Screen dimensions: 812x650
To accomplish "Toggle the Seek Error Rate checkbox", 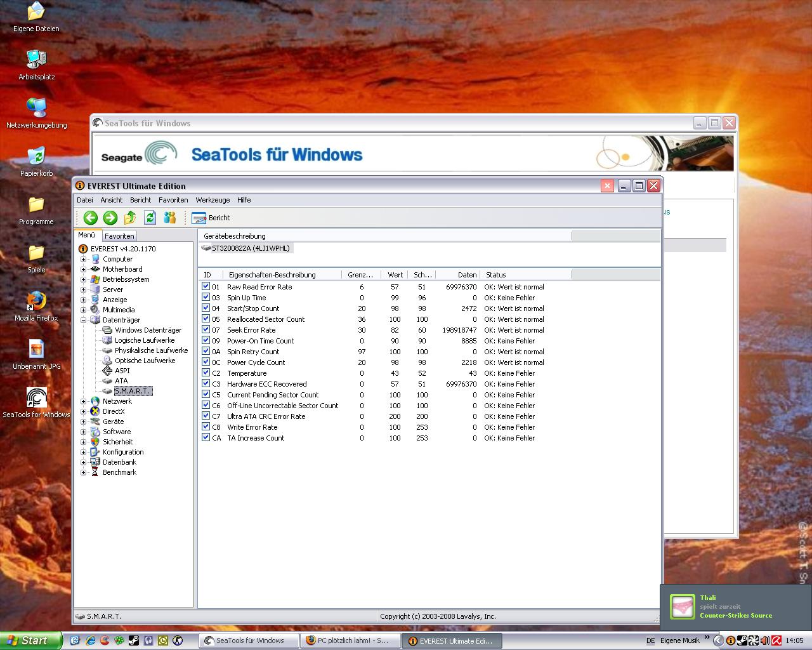I will [206, 329].
